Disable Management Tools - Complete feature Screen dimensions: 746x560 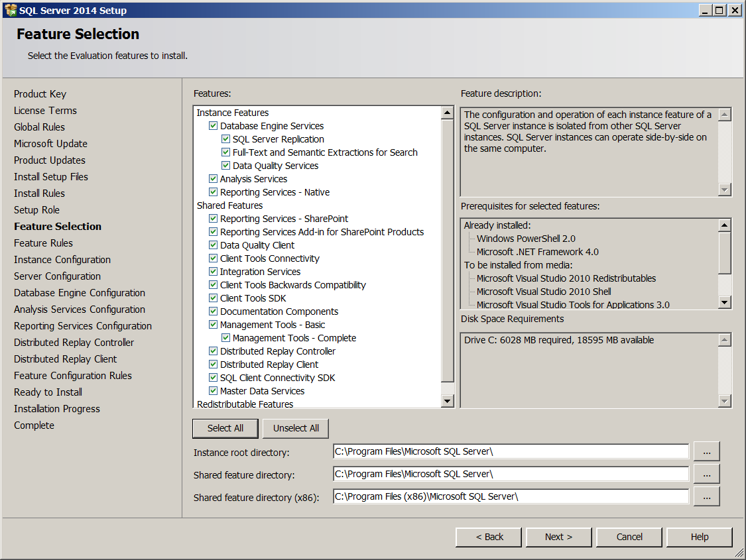point(225,338)
